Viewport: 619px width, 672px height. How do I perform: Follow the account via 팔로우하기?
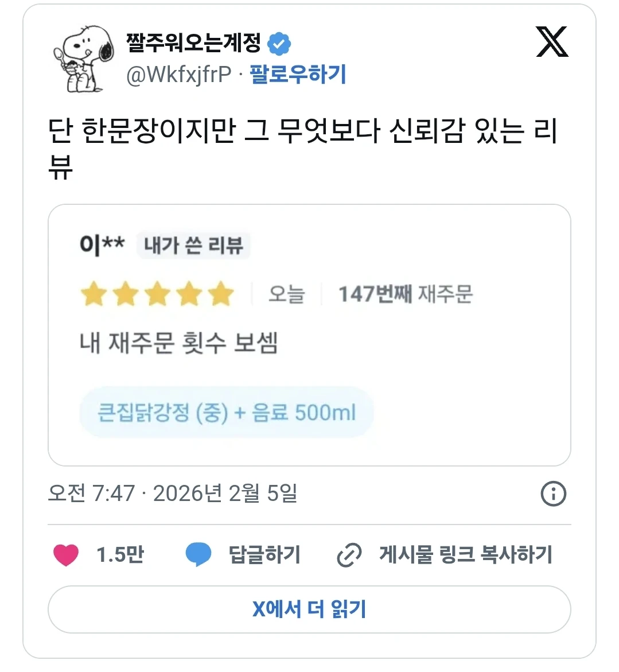pyautogui.click(x=298, y=75)
